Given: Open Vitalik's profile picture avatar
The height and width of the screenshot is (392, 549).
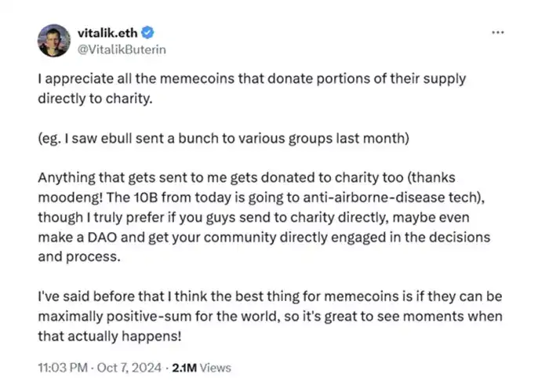Looking at the screenshot, I should pos(54,41).
